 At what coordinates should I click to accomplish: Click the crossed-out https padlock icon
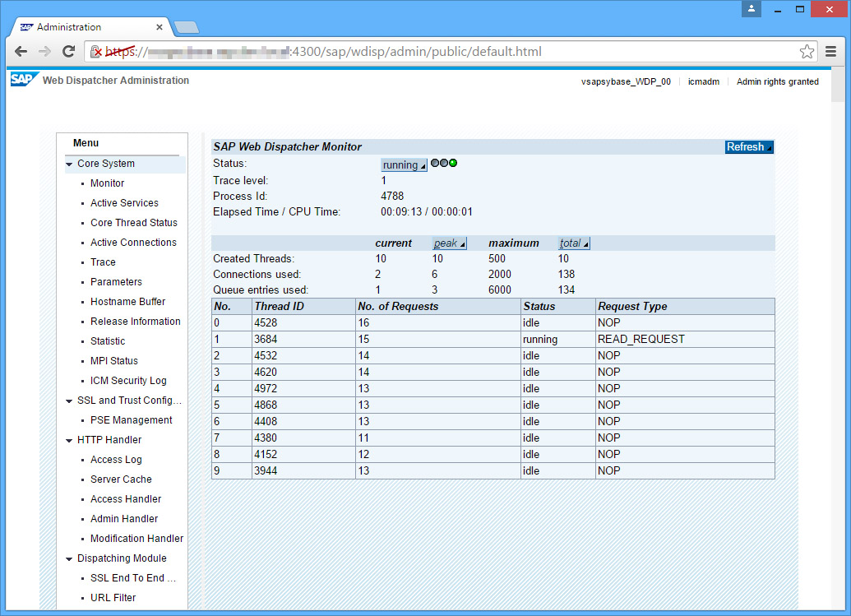(95, 51)
